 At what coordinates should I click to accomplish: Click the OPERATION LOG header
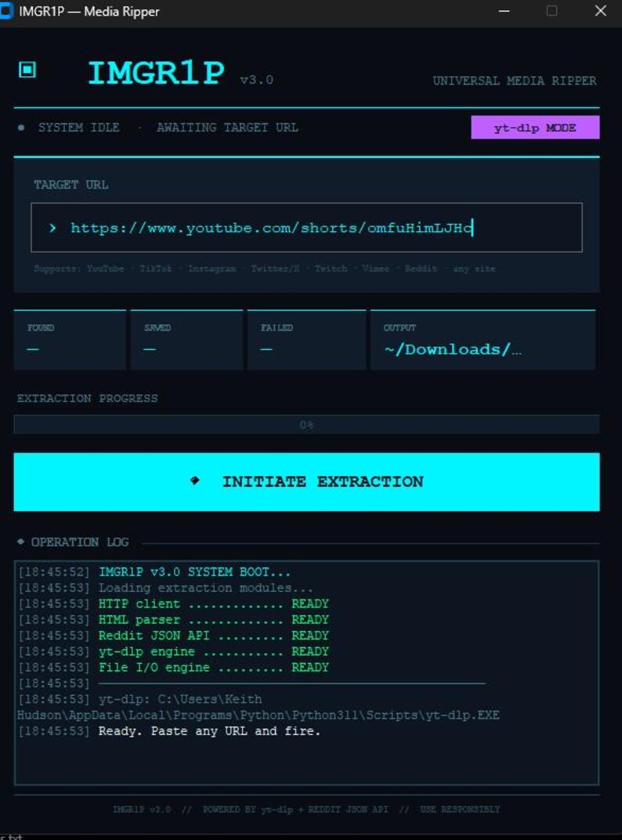80,543
